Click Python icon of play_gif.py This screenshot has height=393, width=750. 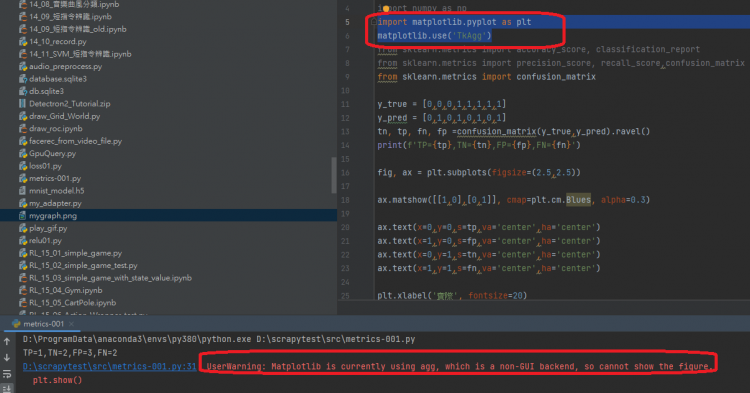[22, 228]
